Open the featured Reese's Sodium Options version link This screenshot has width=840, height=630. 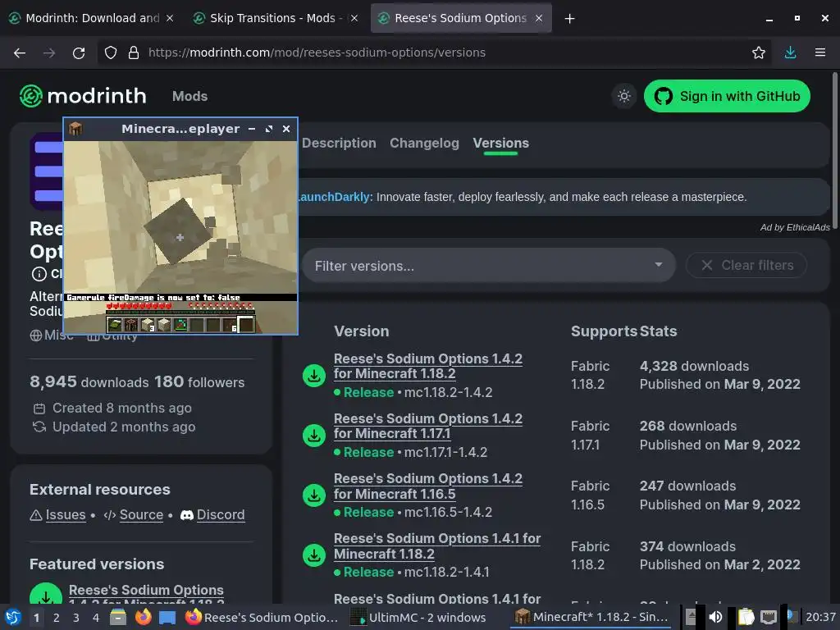(146, 594)
